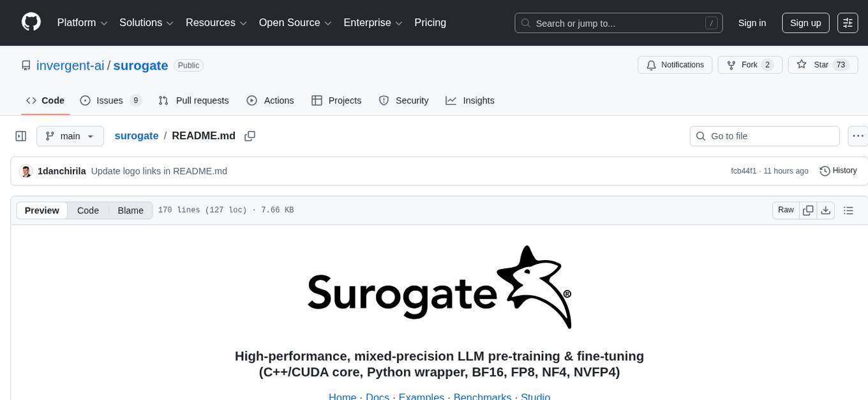Open the Open Source dropdown menu
The width and height of the screenshot is (868, 400).
click(295, 22)
